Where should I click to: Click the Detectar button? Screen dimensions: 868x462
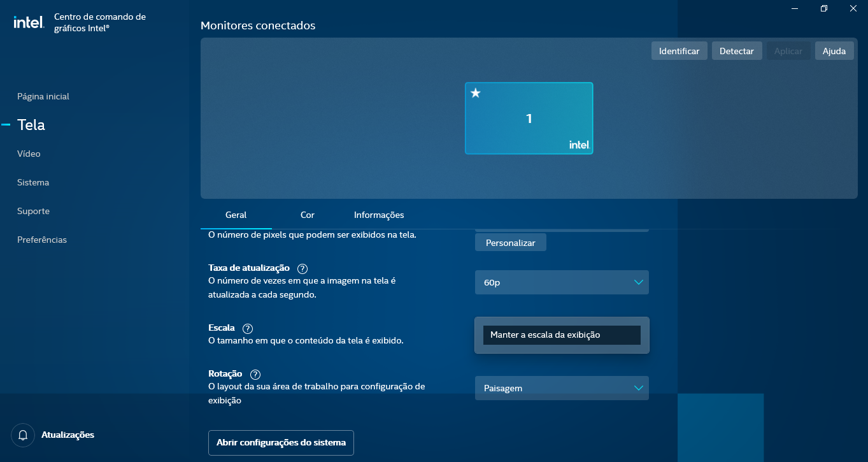click(736, 51)
